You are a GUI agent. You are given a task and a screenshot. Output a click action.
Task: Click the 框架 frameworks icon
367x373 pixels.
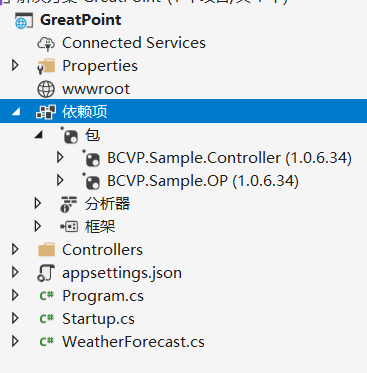tap(69, 227)
